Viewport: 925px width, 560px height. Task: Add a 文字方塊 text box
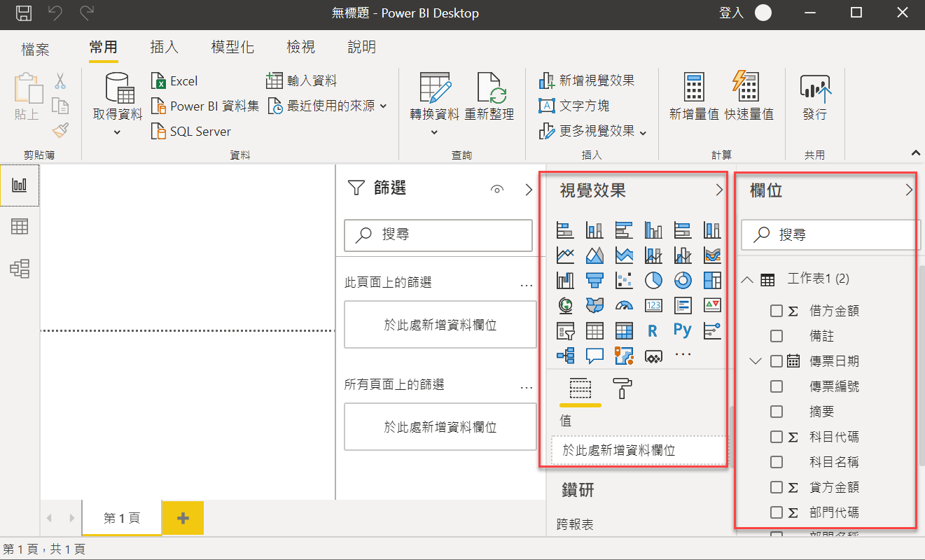coord(573,106)
